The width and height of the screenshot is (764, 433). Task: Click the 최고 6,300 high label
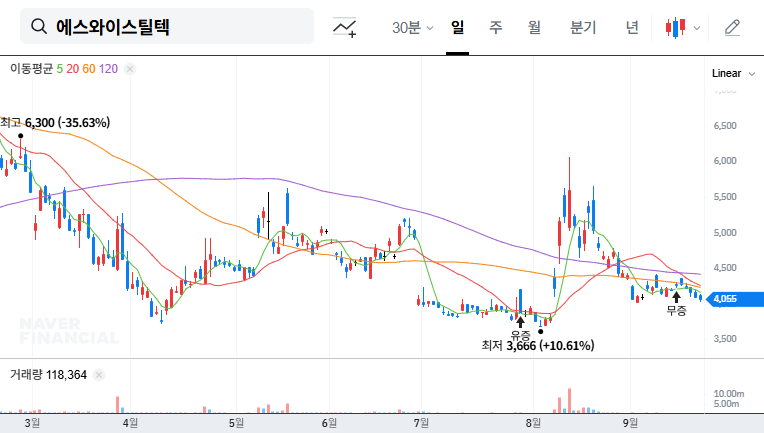coord(55,123)
